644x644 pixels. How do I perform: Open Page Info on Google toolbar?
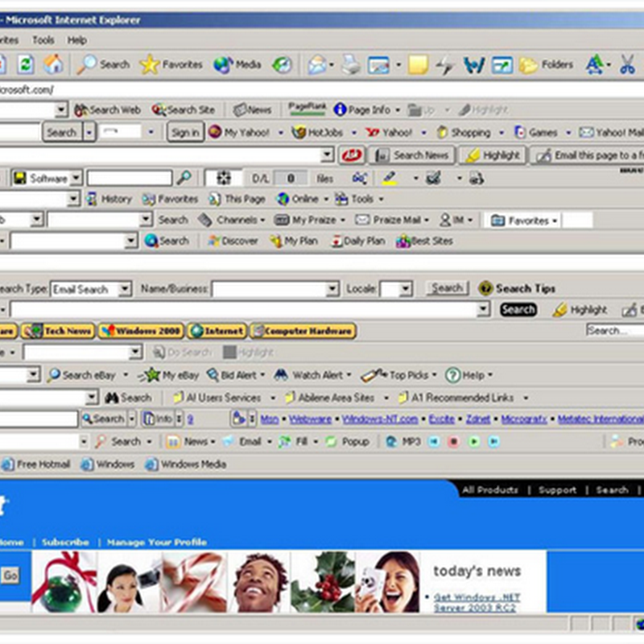tap(367, 109)
